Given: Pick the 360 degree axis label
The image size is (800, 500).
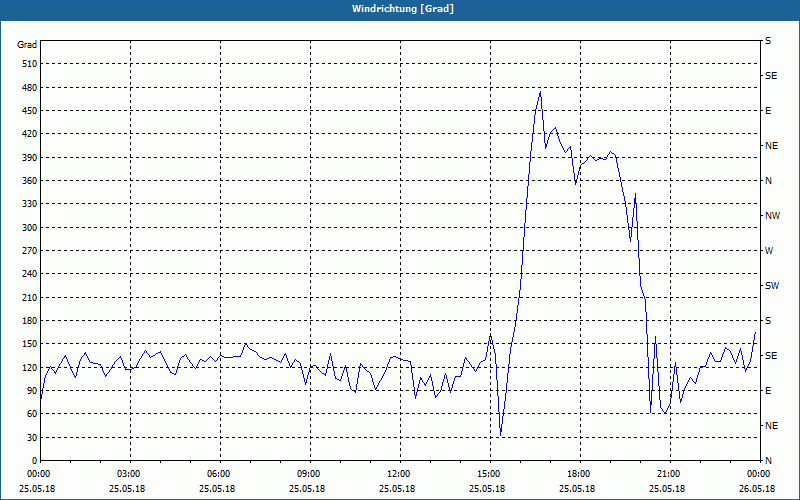Looking at the screenshot, I should coord(30,181).
